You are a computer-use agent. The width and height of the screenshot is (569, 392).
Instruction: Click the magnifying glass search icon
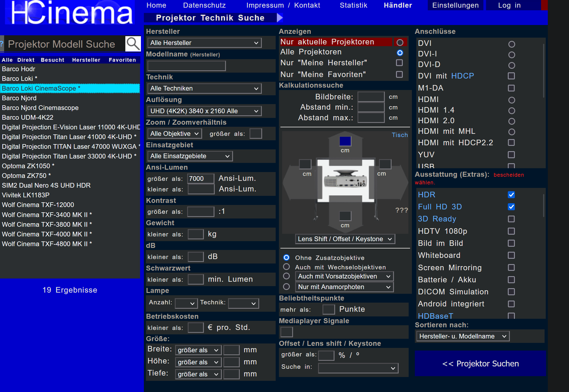pyautogui.click(x=133, y=44)
